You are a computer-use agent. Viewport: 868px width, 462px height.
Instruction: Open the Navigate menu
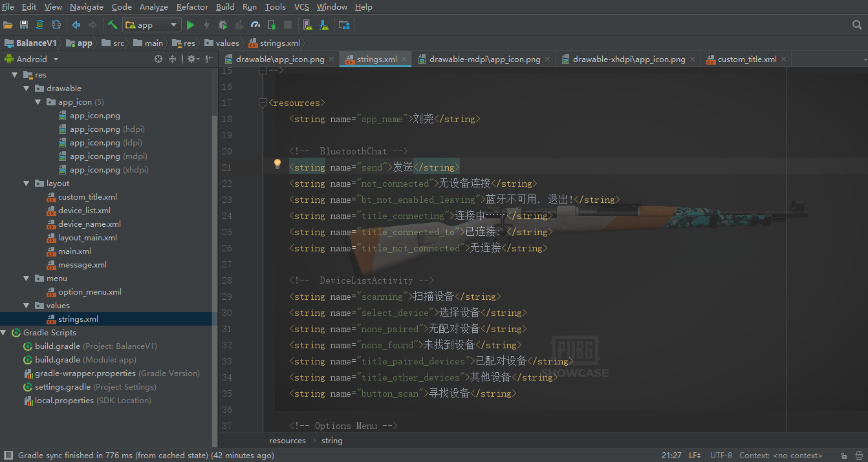coord(87,7)
